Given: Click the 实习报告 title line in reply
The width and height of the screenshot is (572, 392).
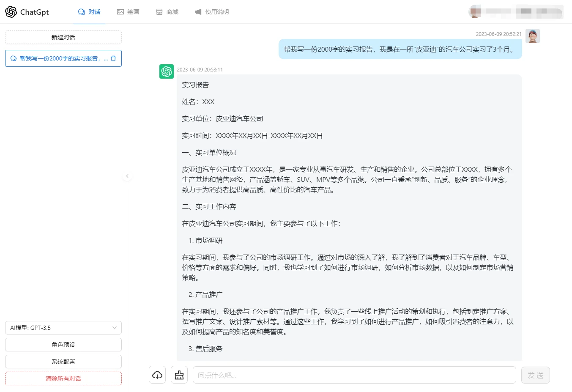Looking at the screenshot, I should point(195,85).
